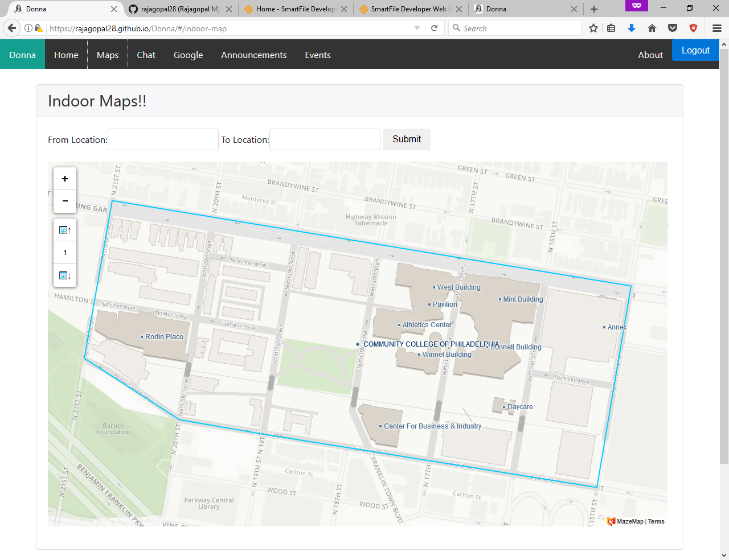729x560 pixels.
Task: Open a new browser tab
Action: coord(594,9)
